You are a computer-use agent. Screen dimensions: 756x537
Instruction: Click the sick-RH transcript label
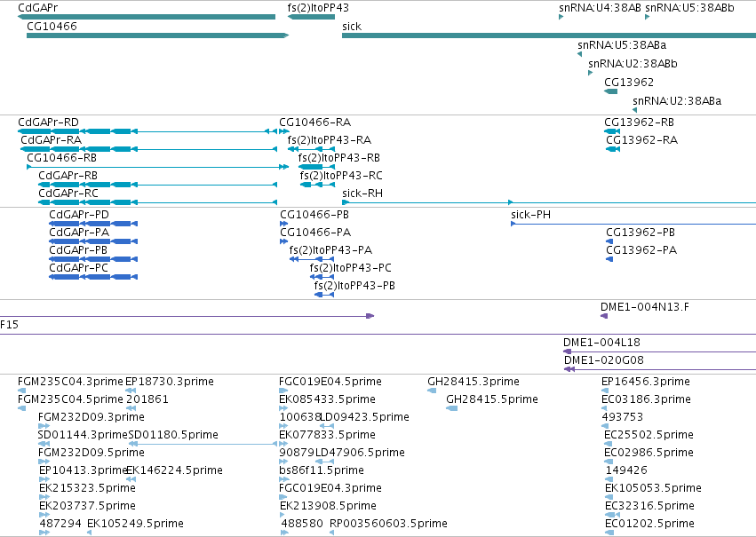coord(362,193)
